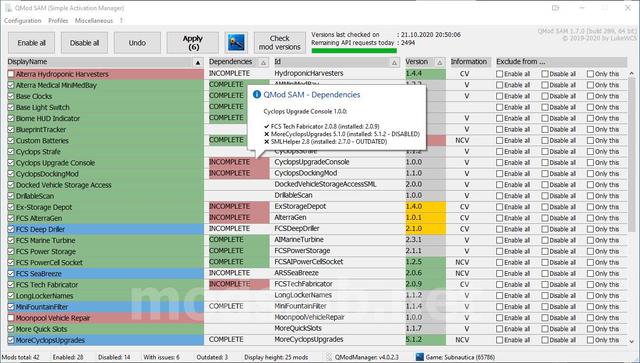640x363 pixels.
Task: Sort the Dependencies column with its arrow
Action: [x=263, y=62]
